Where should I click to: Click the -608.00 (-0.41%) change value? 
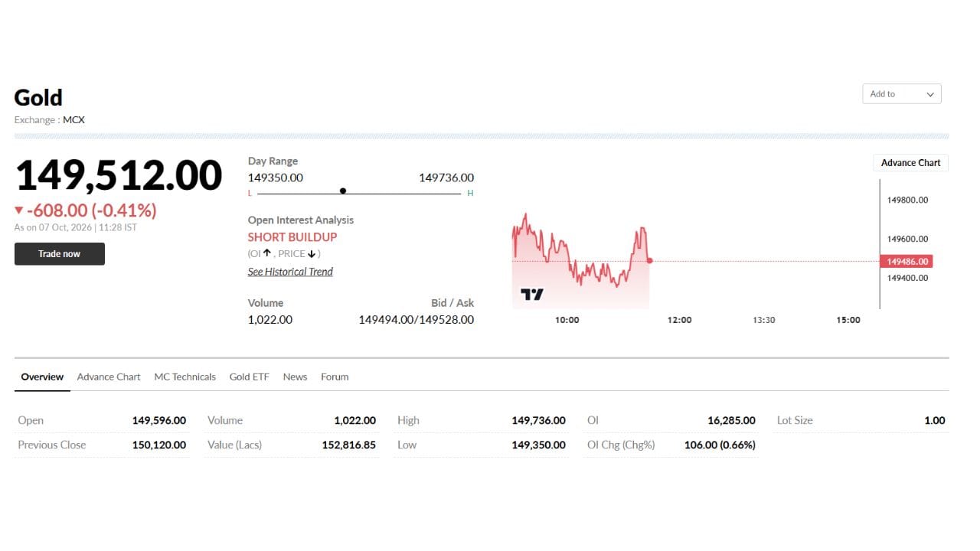coord(92,210)
